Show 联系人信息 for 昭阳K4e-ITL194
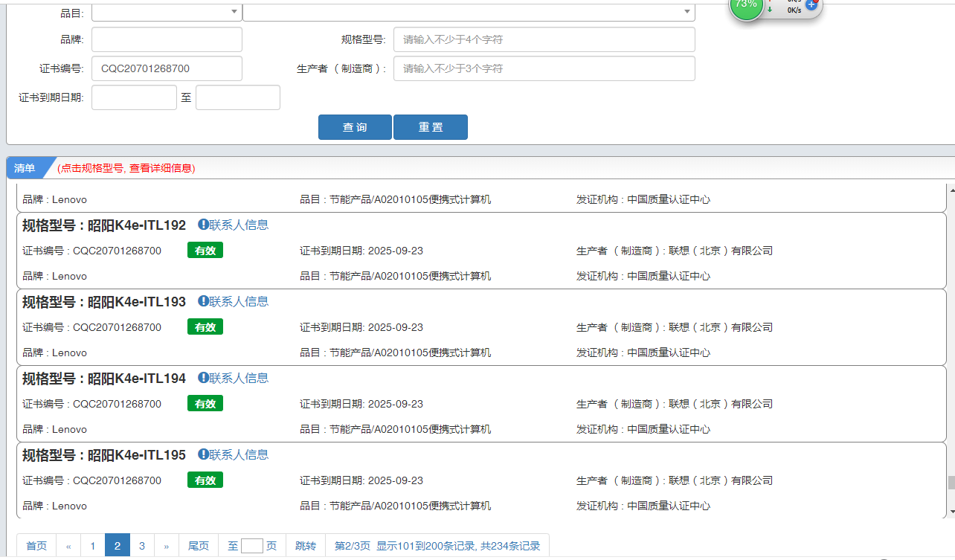 [233, 378]
